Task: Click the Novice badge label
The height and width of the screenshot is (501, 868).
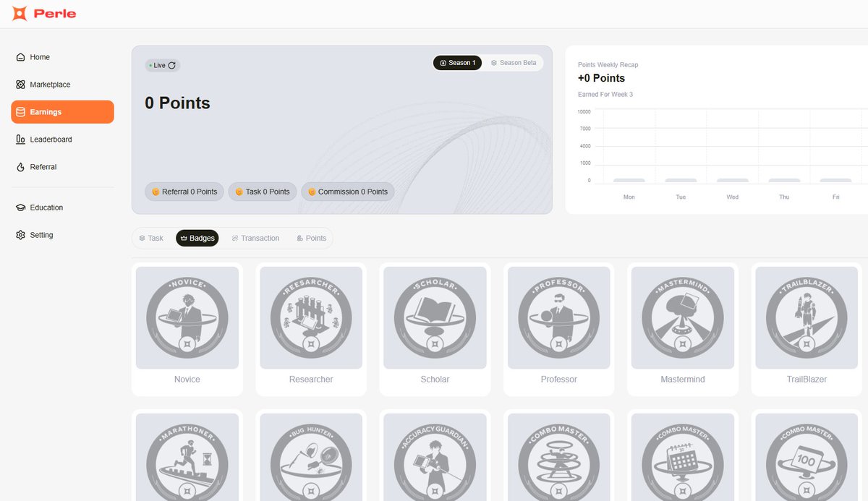Action: click(x=187, y=380)
